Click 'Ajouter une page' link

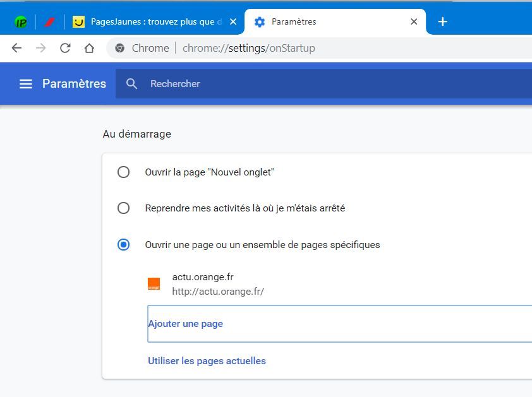click(x=186, y=324)
